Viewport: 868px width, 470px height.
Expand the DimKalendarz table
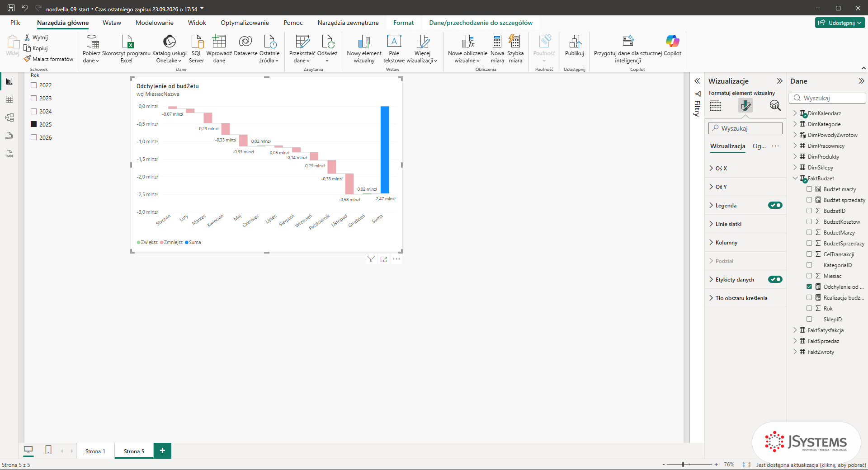795,113
